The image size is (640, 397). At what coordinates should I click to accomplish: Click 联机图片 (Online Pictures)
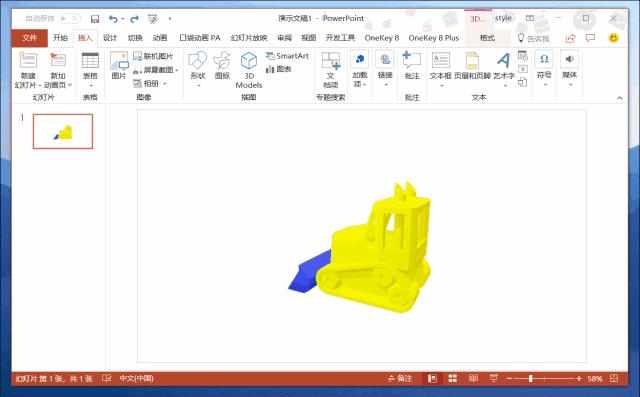(153, 56)
